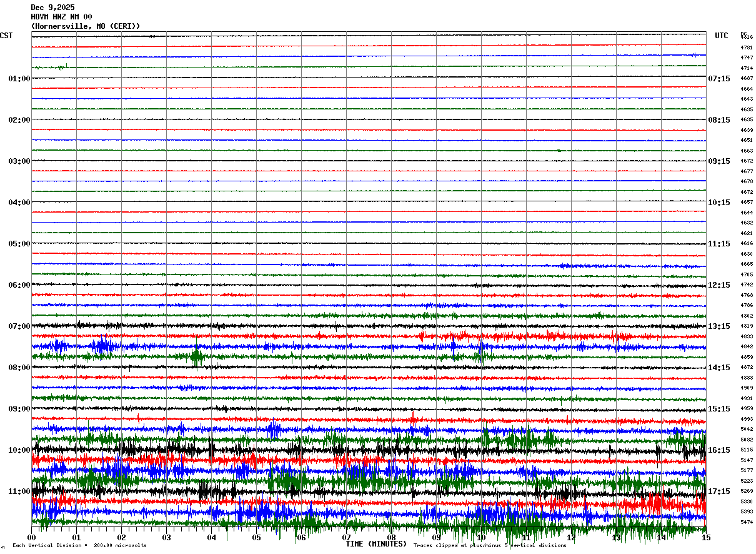Click the DC offset value '4705'
This screenshot has width=756, height=554.
point(747,274)
